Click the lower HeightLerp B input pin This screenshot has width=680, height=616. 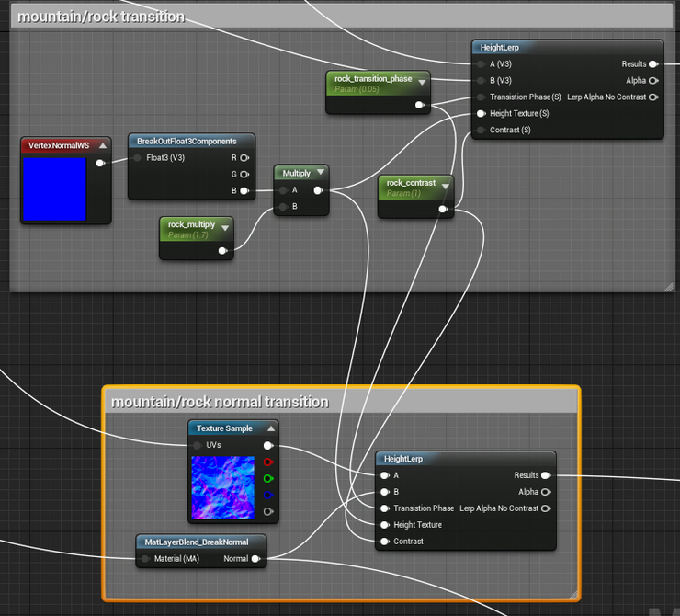385,492
